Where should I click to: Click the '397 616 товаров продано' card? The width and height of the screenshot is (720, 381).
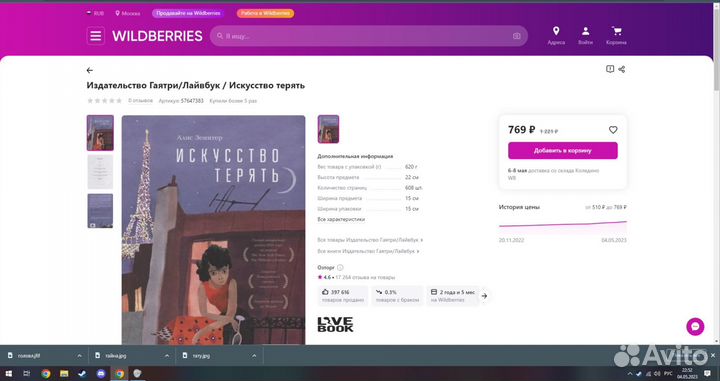click(343, 296)
